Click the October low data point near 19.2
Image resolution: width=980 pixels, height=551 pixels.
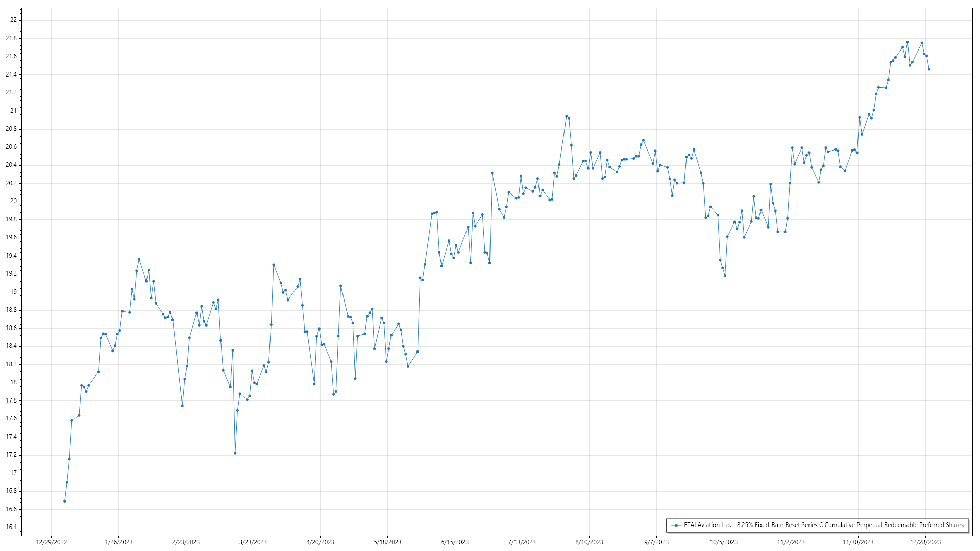(725, 275)
